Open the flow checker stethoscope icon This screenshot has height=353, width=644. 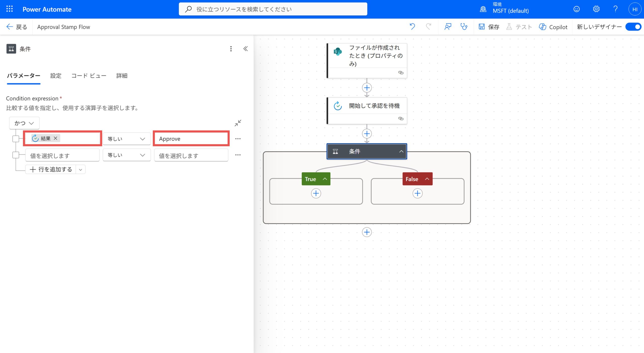[x=464, y=27]
